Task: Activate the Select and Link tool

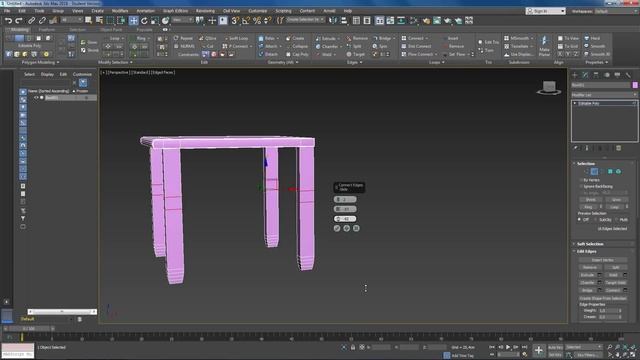Action: coord(31,20)
